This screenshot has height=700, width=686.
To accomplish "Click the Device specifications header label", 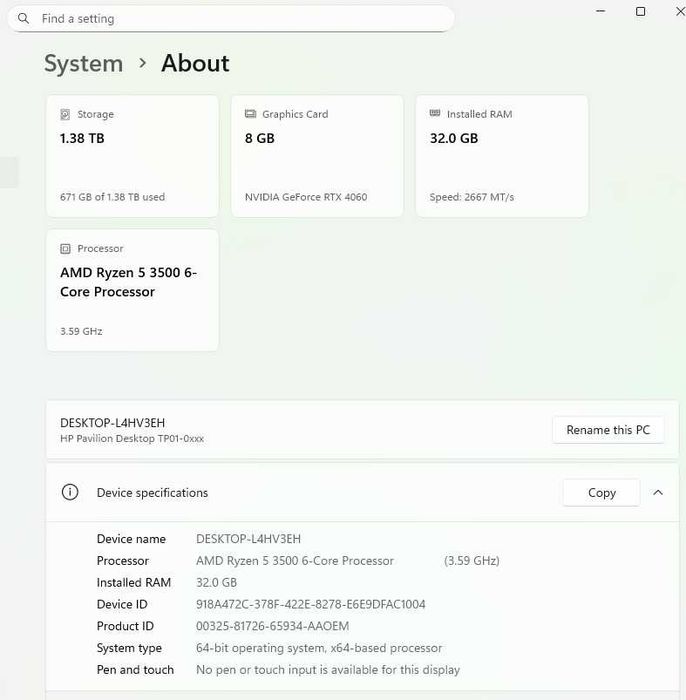I will pos(152,492).
